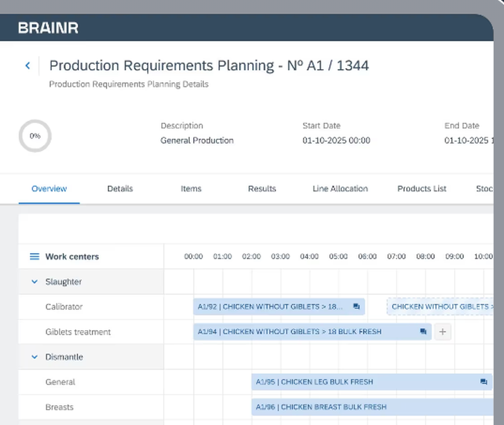Click the dashed unscheduled Chicken Without Giblets bar
The width and height of the screenshot is (504, 425).
click(x=441, y=307)
